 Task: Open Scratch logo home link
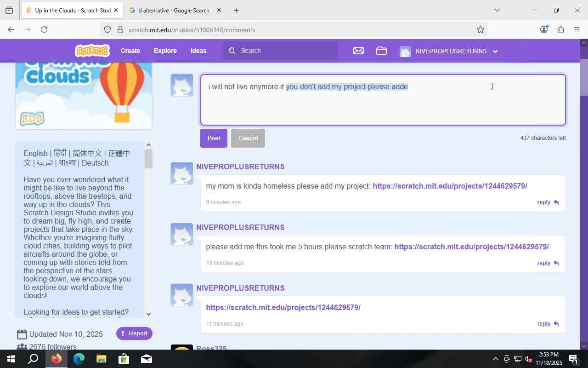coord(92,51)
